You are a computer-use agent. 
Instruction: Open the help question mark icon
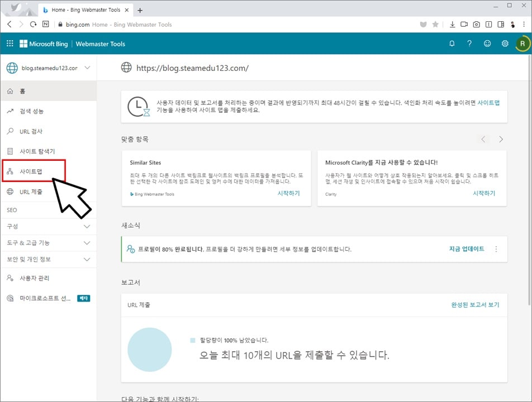pyautogui.click(x=469, y=44)
